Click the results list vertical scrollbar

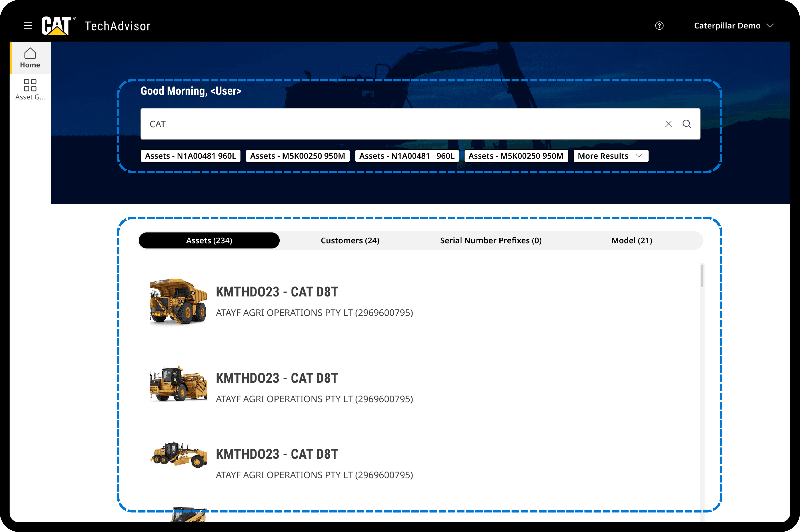tap(702, 276)
